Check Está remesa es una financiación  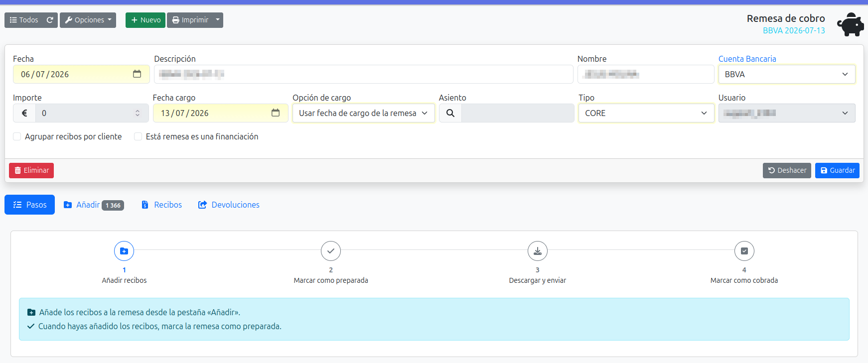(138, 136)
